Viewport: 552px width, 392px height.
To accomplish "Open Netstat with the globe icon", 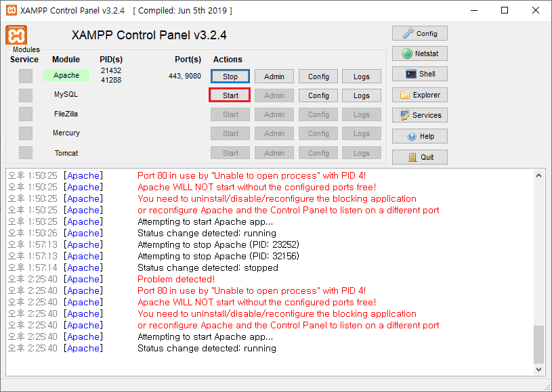I will (x=420, y=53).
